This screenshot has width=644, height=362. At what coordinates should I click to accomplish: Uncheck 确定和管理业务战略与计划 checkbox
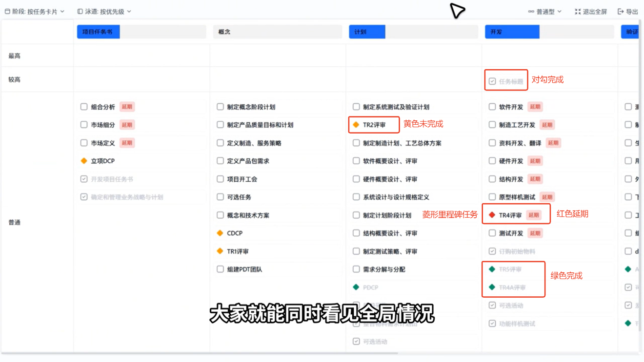tap(84, 197)
